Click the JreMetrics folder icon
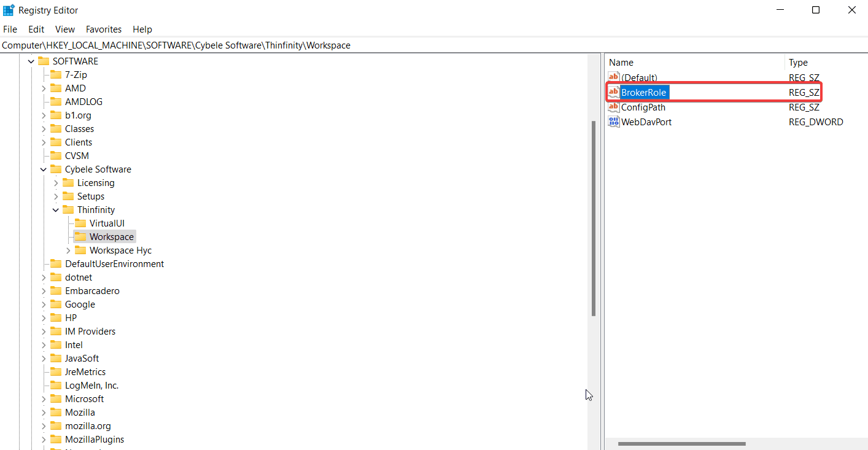 [x=56, y=372]
